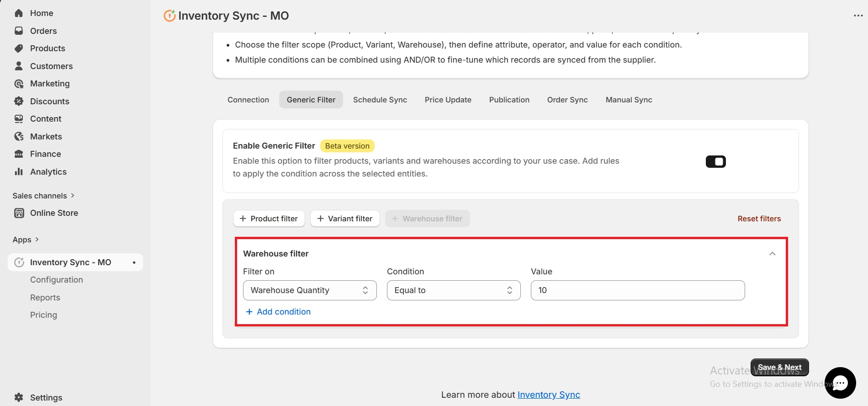Open Configuration under Inventory Sync

(57, 280)
